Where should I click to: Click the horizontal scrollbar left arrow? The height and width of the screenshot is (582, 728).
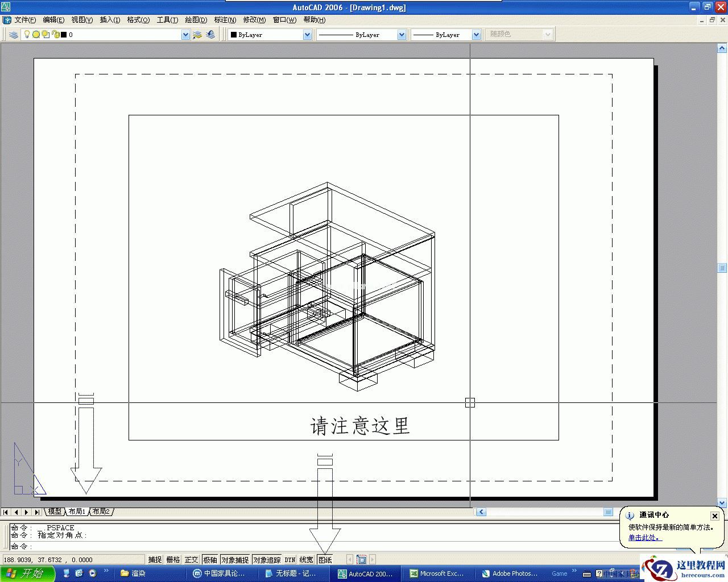(481, 512)
